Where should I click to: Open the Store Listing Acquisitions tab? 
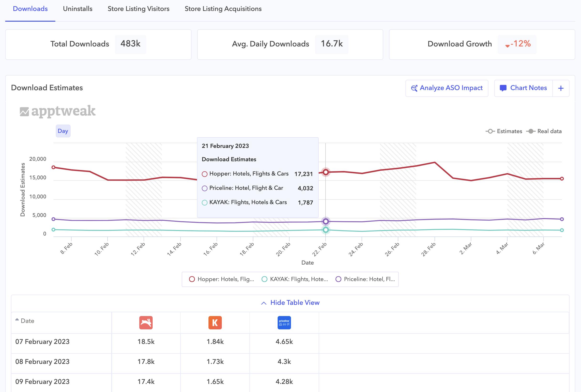(x=223, y=9)
